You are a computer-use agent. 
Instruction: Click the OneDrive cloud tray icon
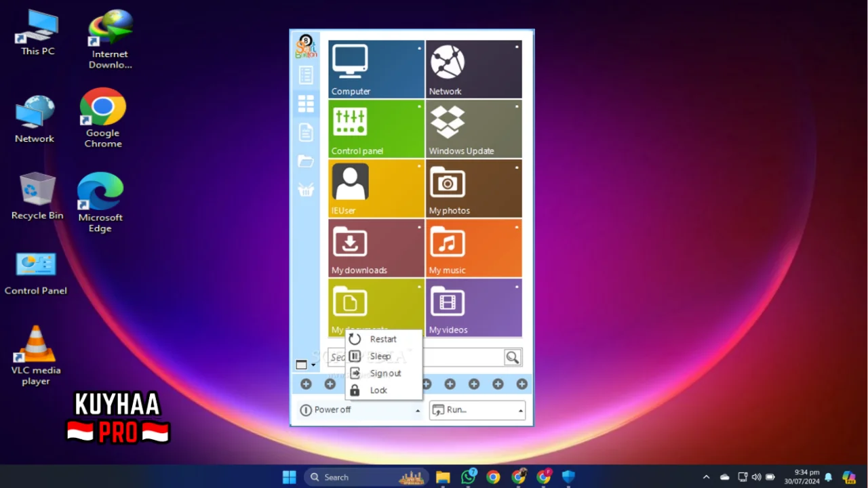point(725,477)
